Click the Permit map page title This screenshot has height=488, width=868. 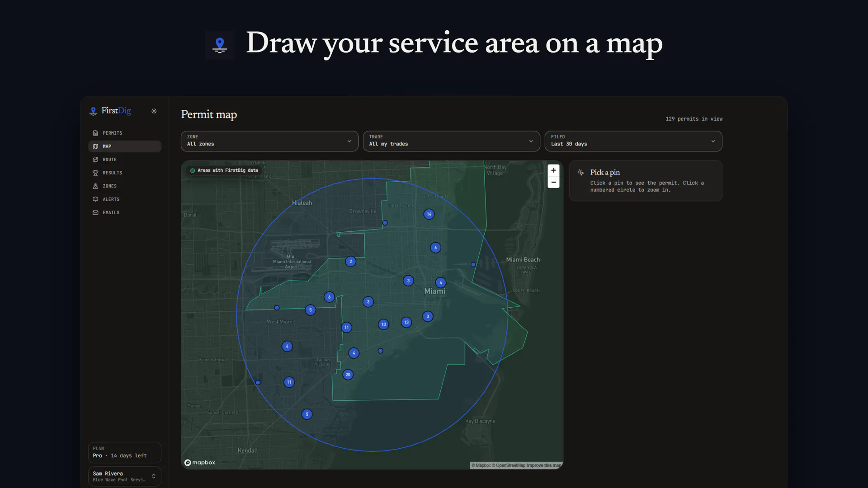coord(209,115)
